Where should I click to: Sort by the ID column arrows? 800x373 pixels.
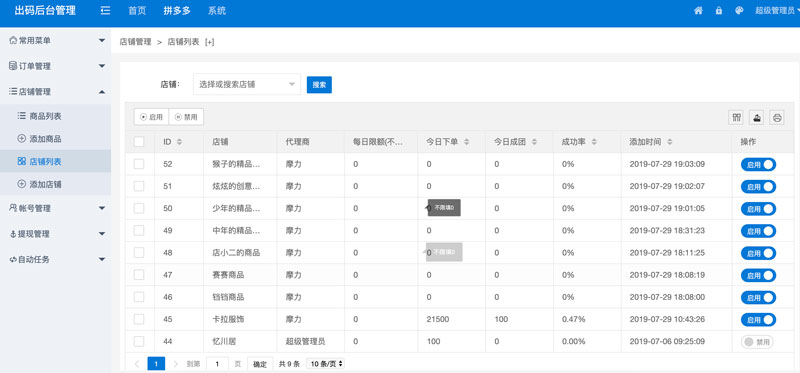click(x=179, y=142)
